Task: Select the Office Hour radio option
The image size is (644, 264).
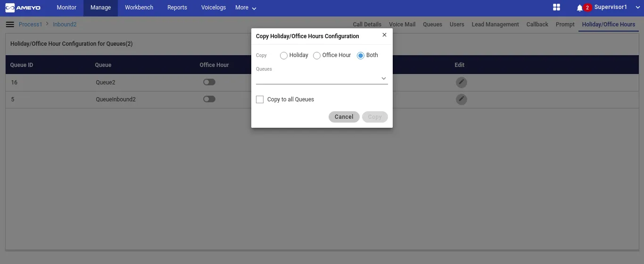Action: point(317,56)
